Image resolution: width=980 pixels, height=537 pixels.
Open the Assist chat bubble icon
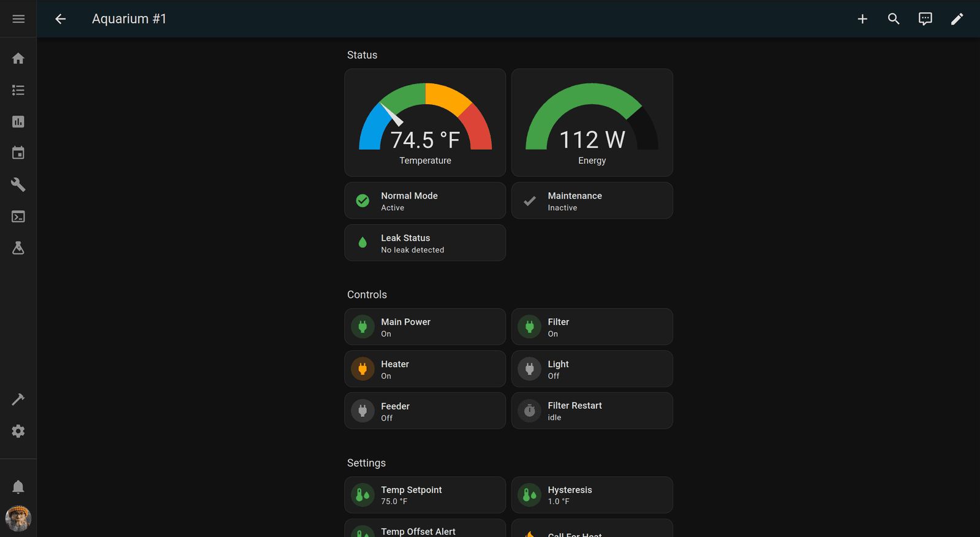pyautogui.click(x=925, y=19)
